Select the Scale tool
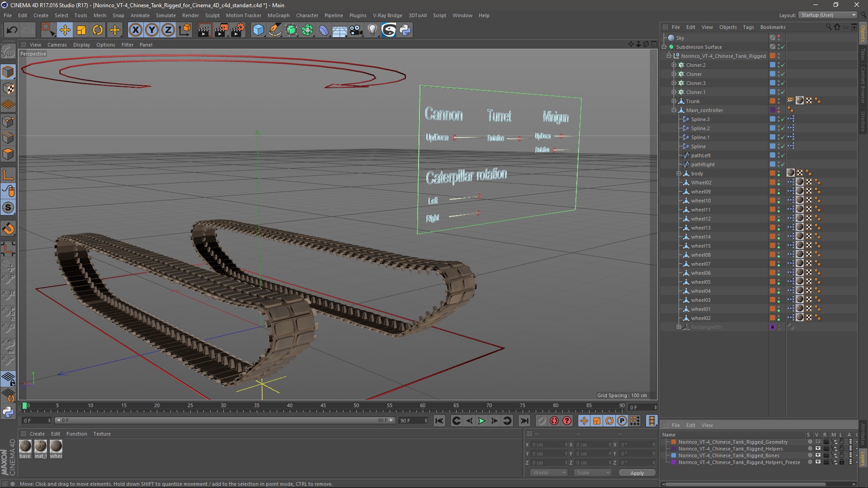This screenshot has height=488, width=868. (81, 30)
